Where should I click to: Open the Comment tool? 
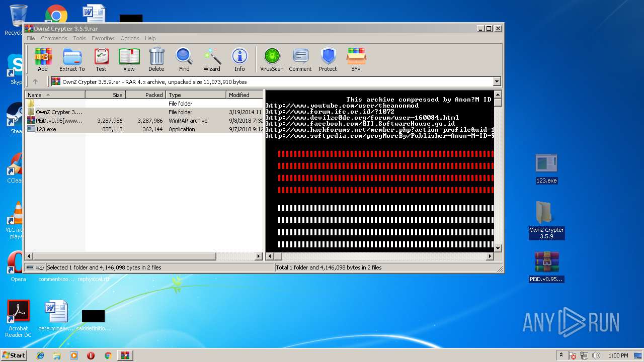[300, 60]
